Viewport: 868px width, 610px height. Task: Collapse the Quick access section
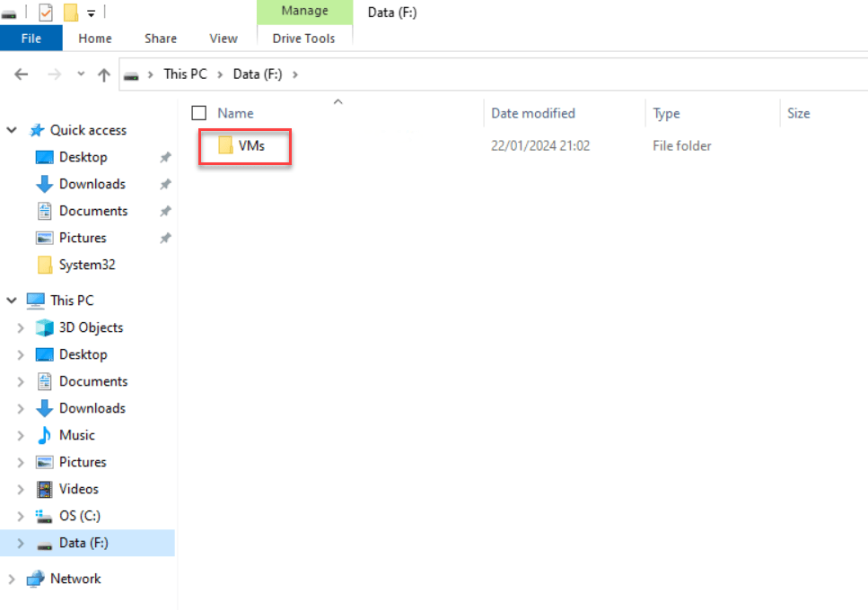(12, 130)
